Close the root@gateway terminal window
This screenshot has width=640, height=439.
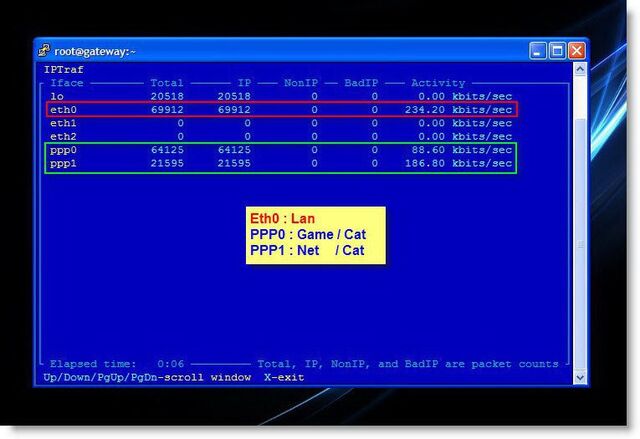(x=577, y=51)
